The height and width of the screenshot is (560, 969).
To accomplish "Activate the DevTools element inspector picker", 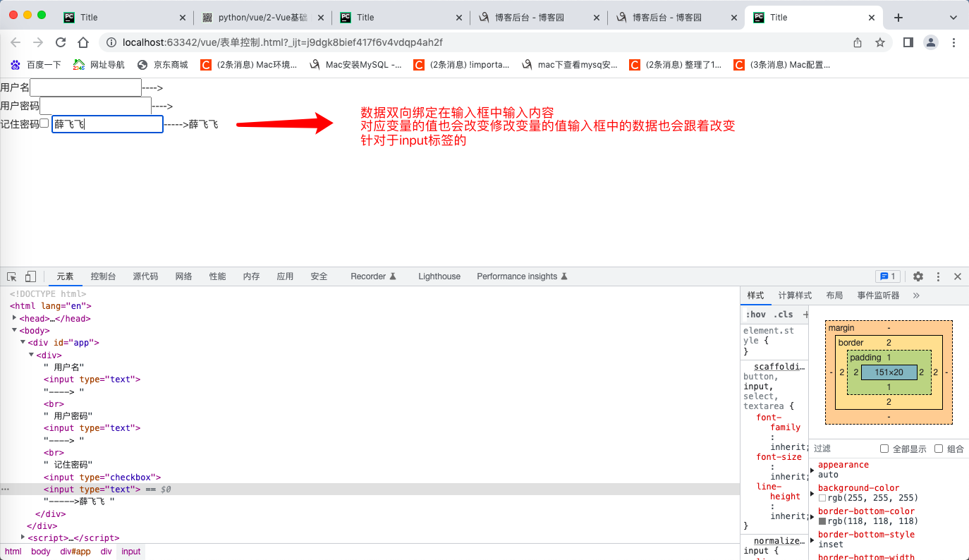I will pyautogui.click(x=12, y=276).
